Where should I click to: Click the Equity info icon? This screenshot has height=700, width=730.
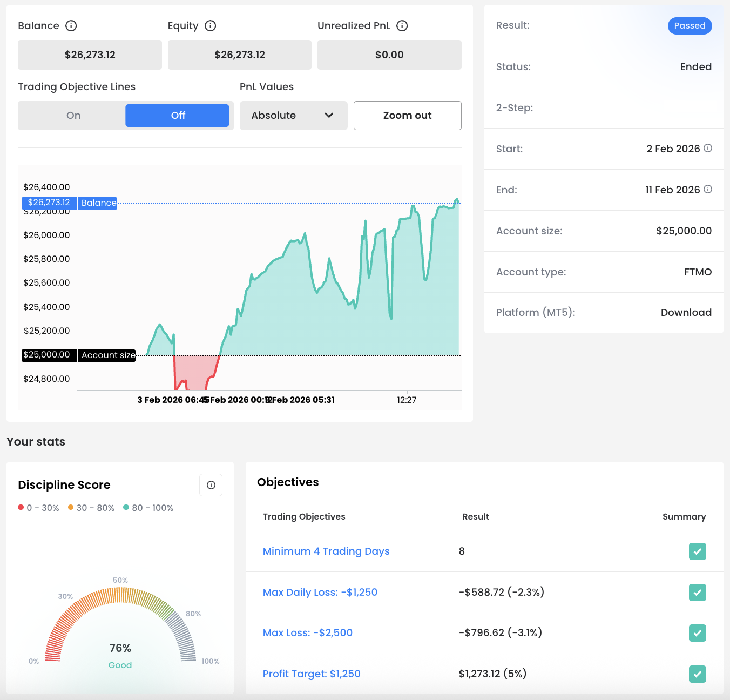(x=211, y=26)
